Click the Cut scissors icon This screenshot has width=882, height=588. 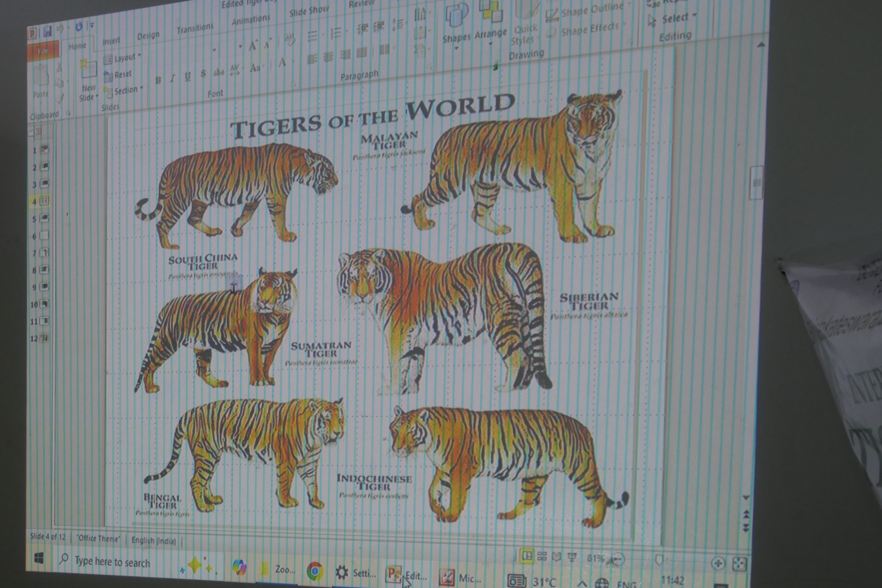tap(59, 68)
